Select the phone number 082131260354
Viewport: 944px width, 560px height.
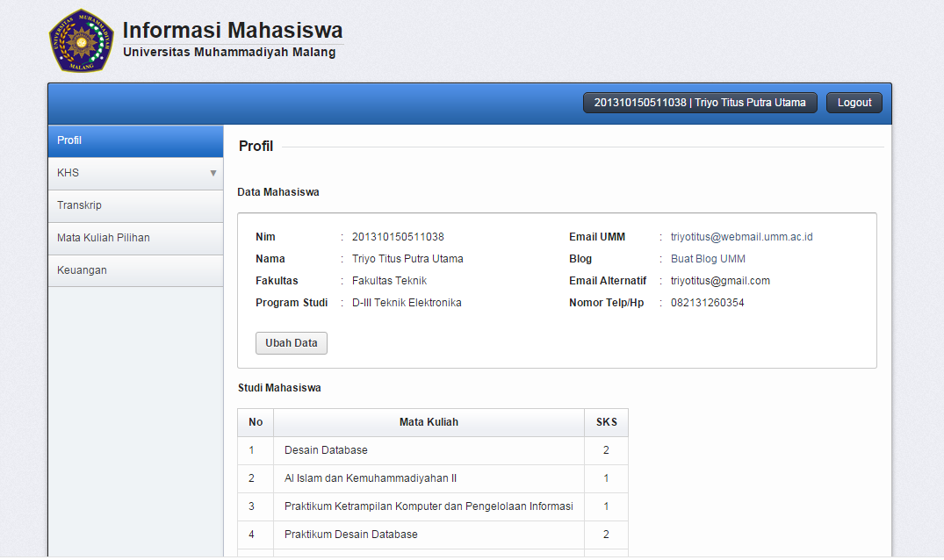[x=708, y=303]
